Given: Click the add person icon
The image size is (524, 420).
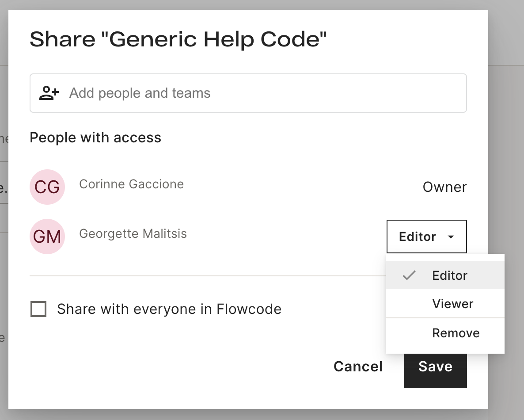Looking at the screenshot, I should (49, 93).
